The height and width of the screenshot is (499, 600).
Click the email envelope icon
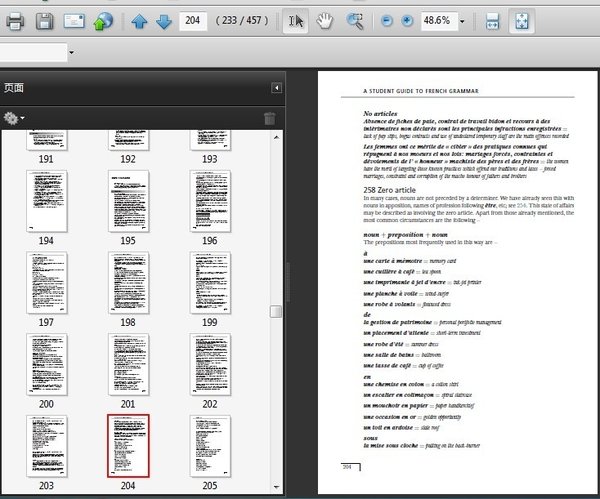[75, 20]
